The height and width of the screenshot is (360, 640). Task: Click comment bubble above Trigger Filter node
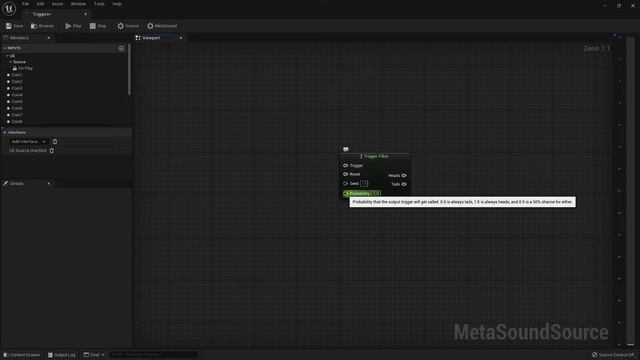(x=346, y=149)
